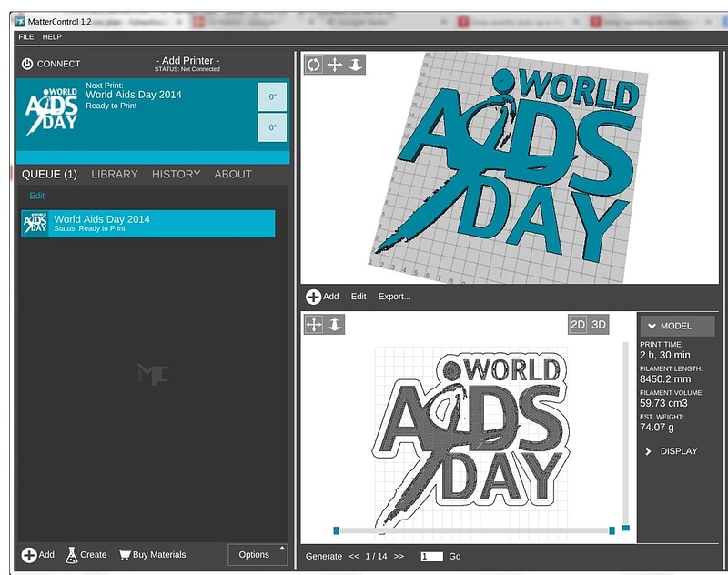Click the World Aids Day queue item thumbnail
This screenshot has height=575, width=728.
(x=35, y=223)
